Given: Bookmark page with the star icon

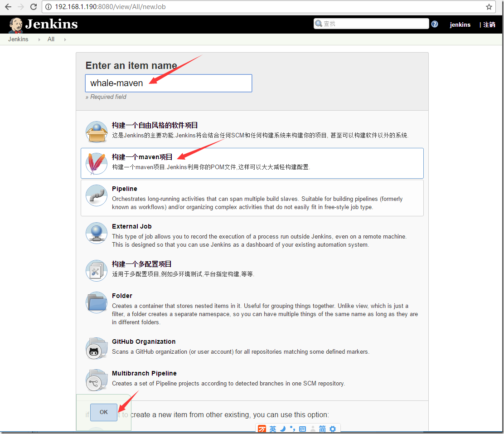Looking at the screenshot, I should click(x=489, y=7).
